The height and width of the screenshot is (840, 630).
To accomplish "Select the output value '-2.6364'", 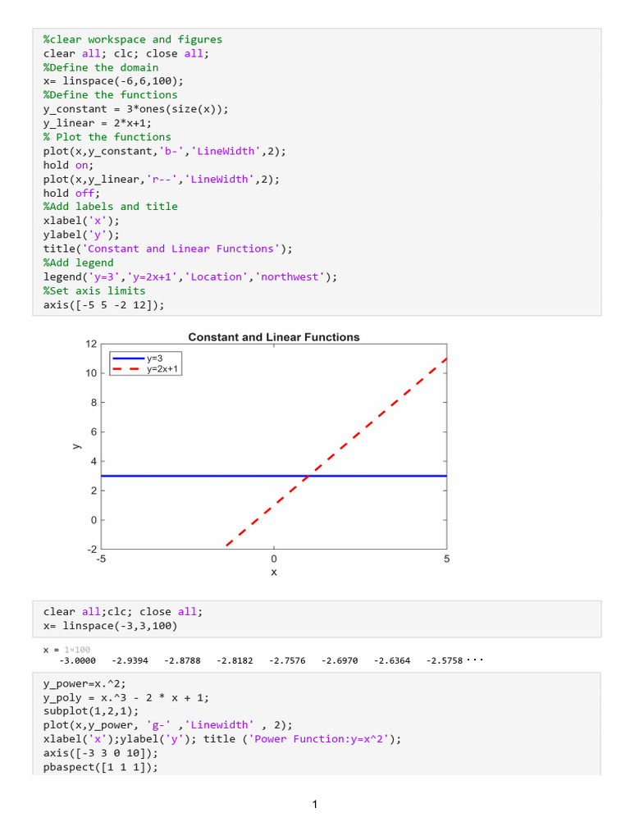I will coord(392,660).
